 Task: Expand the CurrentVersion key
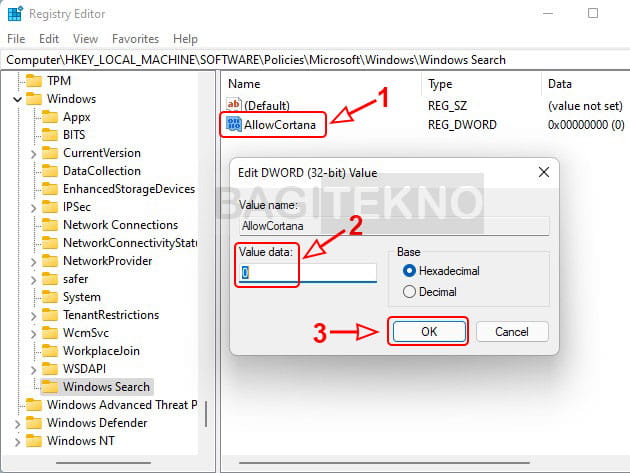33,154
